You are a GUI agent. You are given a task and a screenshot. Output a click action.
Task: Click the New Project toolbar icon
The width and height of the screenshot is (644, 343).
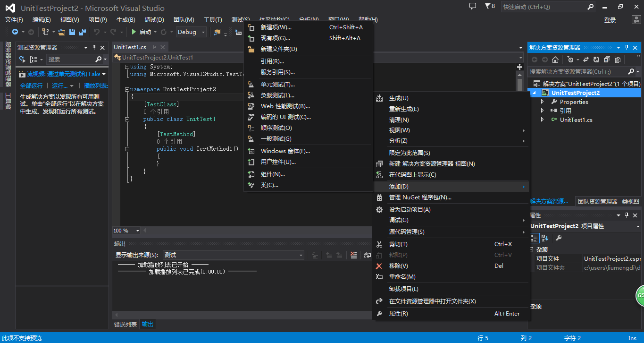pyautogui.click(x=46, y=32)
